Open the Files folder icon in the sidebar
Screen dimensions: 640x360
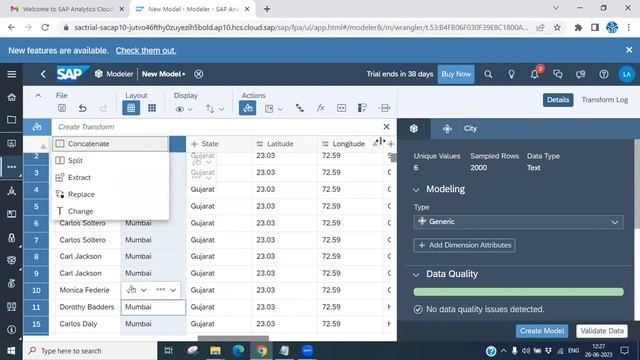click(11, 120)
